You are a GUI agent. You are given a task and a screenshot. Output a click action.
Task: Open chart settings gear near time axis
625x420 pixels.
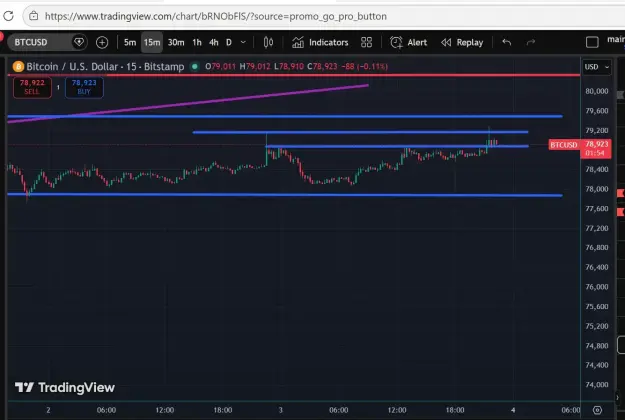pos(597,410)
